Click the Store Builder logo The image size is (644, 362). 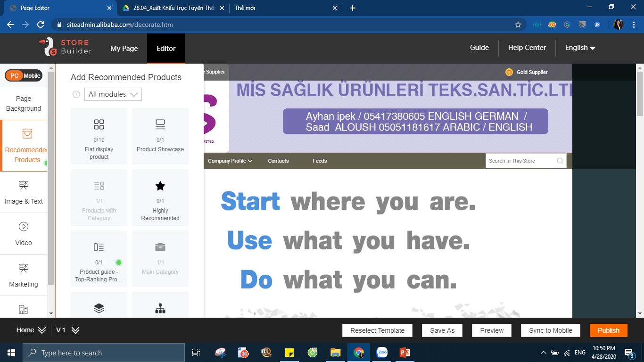[66, 47]
